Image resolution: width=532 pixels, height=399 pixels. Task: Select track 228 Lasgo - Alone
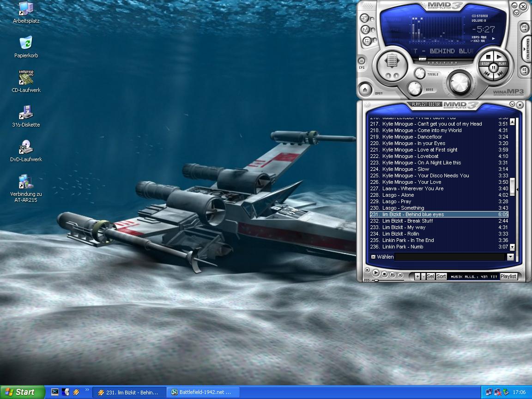point(439,195)
